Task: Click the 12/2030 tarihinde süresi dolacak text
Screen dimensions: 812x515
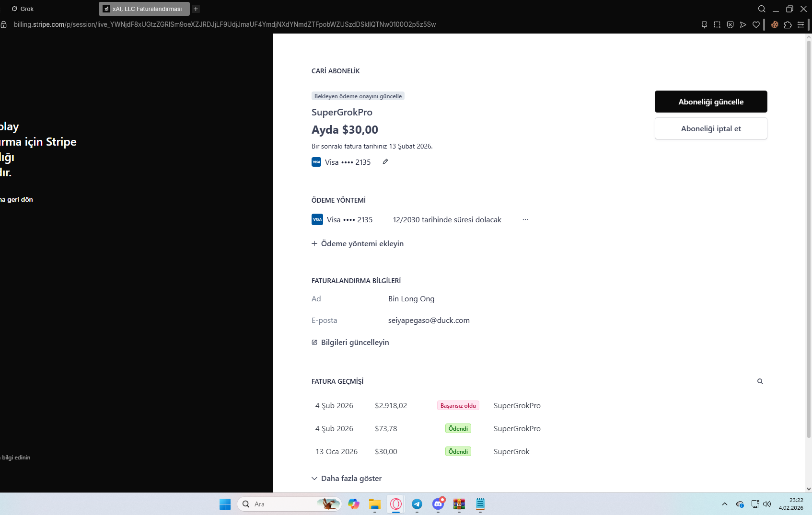Action: (447, 219)
